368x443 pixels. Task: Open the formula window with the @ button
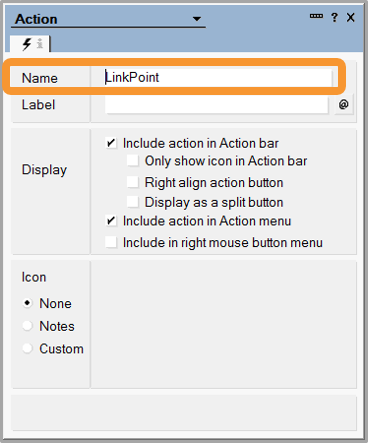(344, 105)
